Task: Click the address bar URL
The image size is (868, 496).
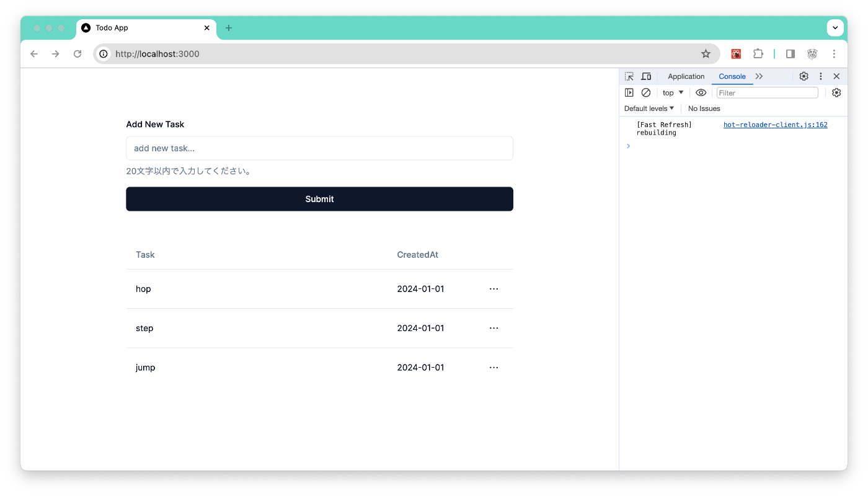Action: pos(157,54)
